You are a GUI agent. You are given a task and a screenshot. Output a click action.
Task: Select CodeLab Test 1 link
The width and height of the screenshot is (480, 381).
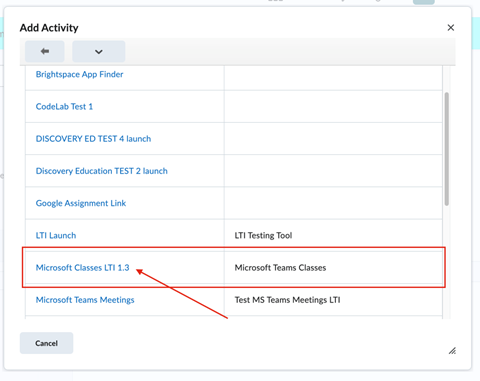(64, 107)
